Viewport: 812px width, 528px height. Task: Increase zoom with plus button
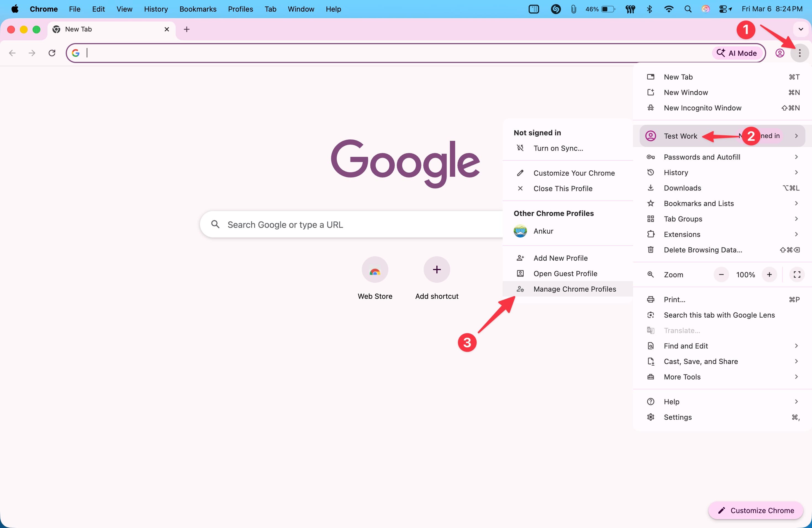(769, 274)
